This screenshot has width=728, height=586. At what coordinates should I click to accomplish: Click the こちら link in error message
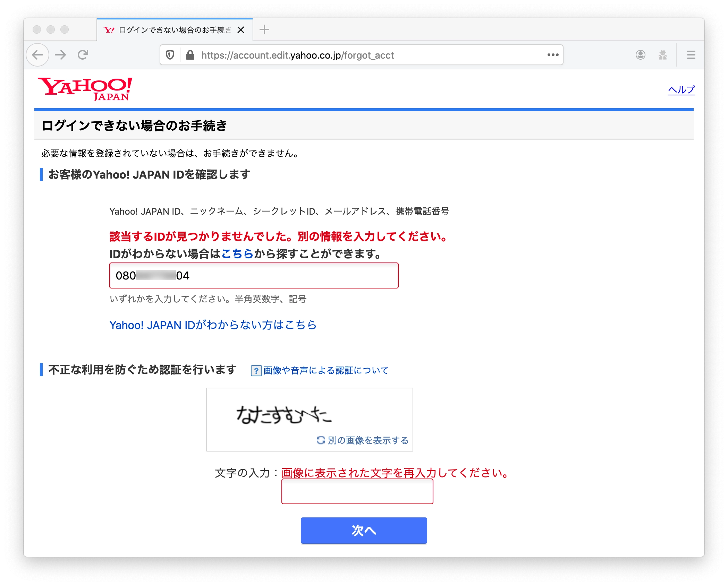click(237, 254)
